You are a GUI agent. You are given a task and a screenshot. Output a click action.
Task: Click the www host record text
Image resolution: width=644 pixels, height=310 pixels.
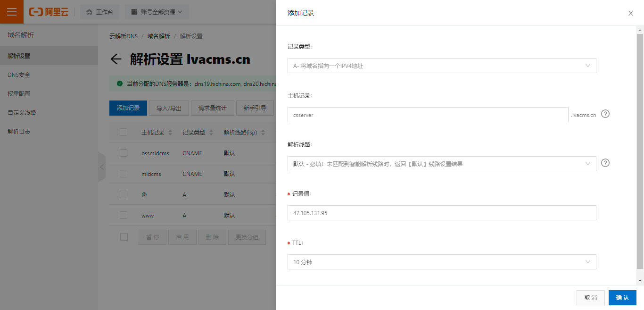[x=148, y=216]
